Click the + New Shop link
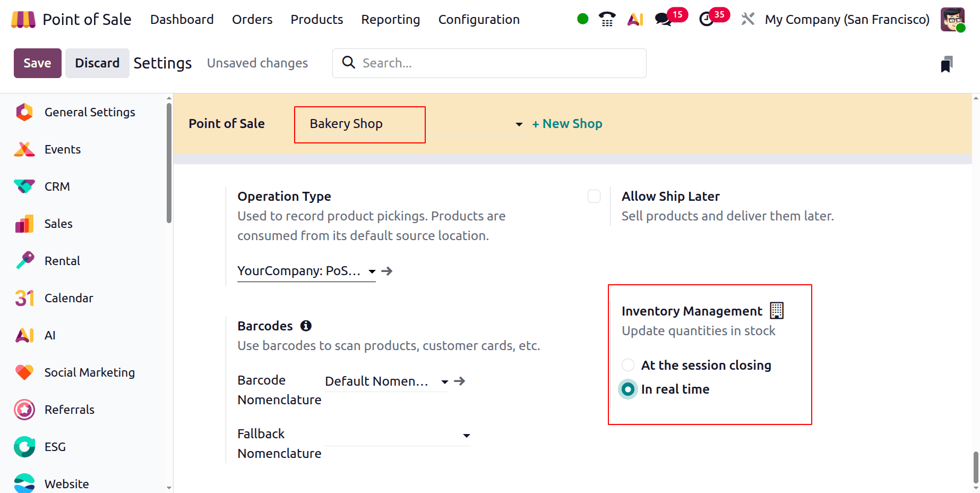980x493 pixels. tap(567, 124)
